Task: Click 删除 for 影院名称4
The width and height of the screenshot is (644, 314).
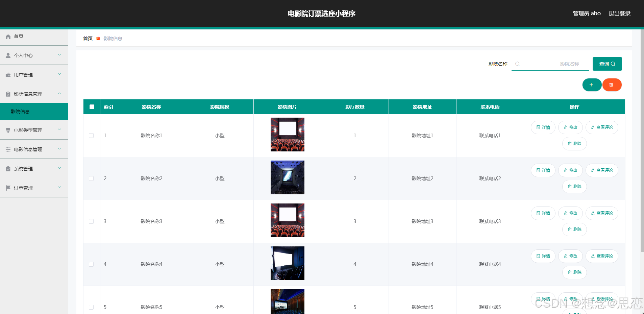Action: pos(574,272)
